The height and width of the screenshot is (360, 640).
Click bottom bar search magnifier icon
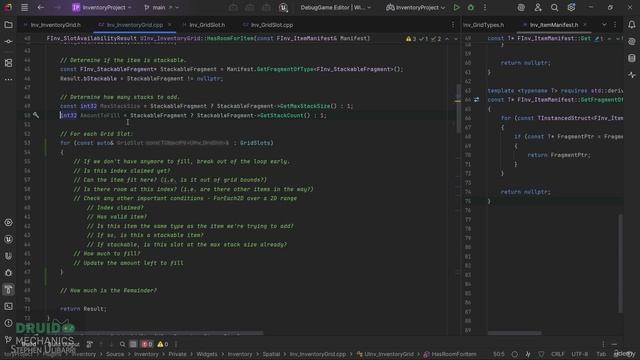click(x=122, y=344)
